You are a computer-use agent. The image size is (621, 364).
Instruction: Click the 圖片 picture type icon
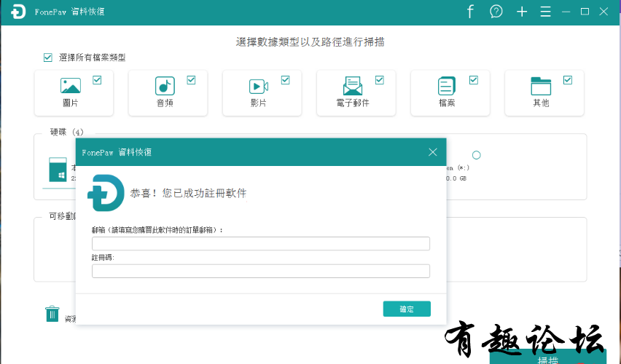[71, 85]
